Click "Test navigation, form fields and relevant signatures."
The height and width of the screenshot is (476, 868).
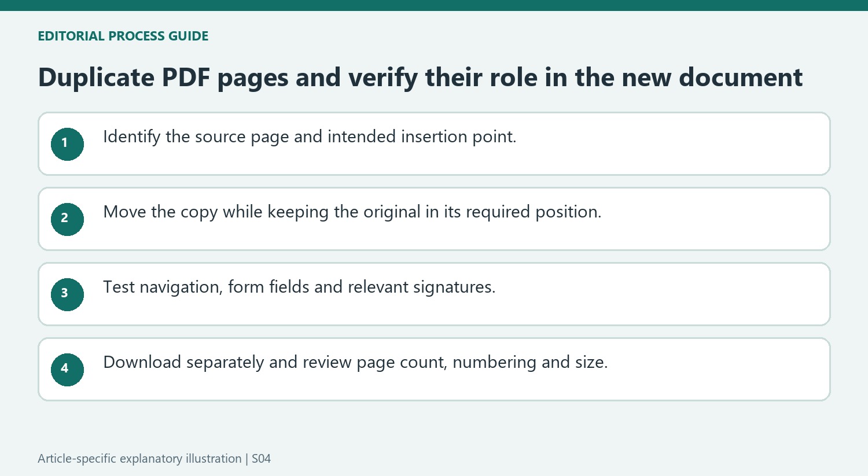pos(299,287)
